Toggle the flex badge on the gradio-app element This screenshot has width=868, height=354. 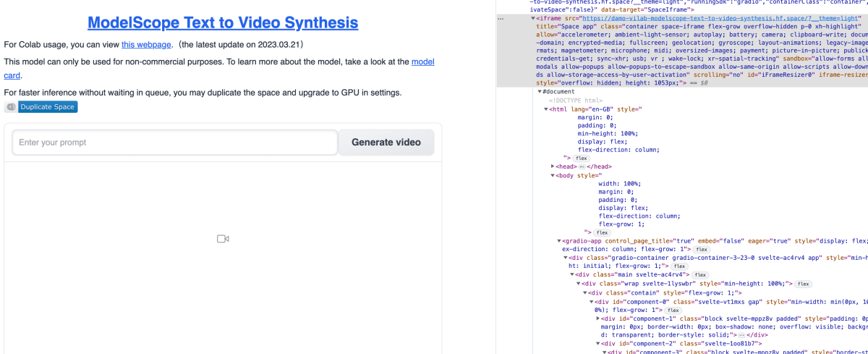coord(701,249)
